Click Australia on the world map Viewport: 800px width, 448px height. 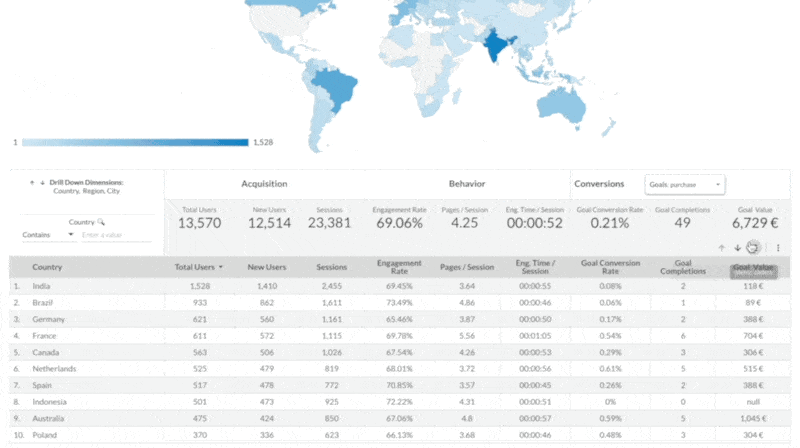pos(561,106)
